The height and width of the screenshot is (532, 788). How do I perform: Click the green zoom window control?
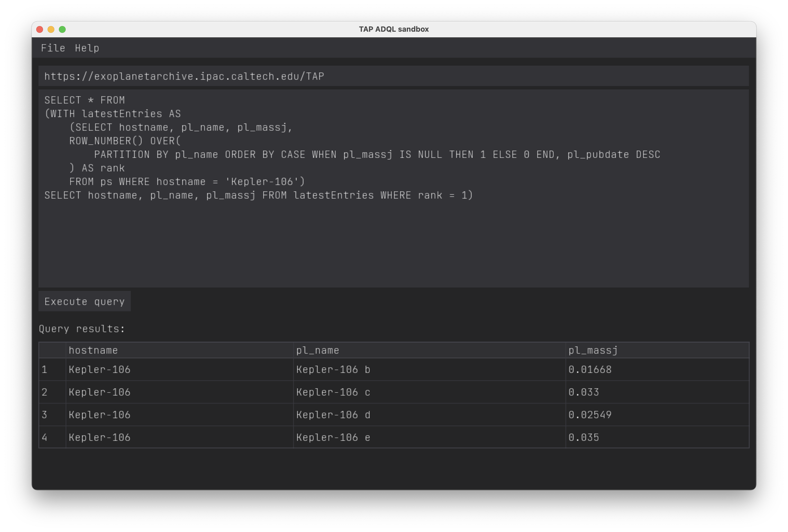(62, 29)
